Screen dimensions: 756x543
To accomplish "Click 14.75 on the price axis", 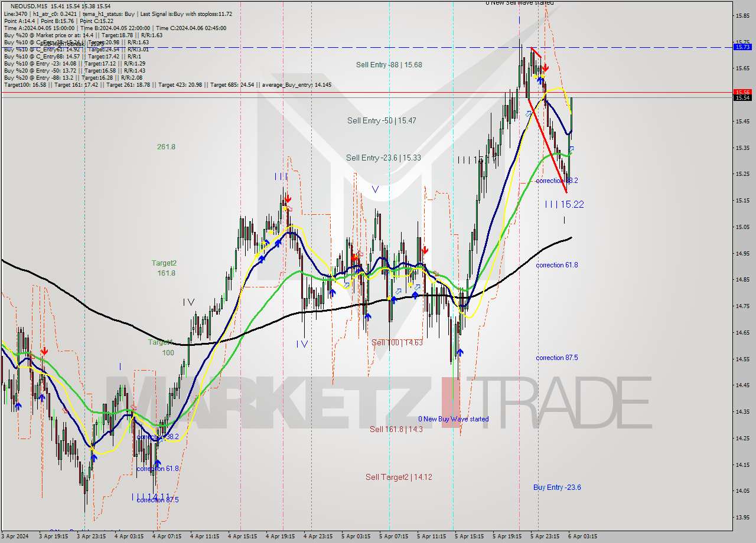I will coord(742,306).
